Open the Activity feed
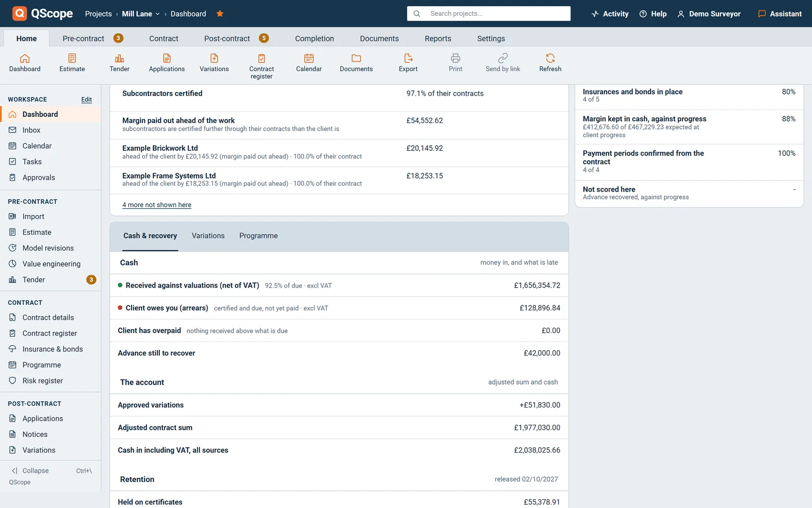812x508 pixels. (610, 14)
